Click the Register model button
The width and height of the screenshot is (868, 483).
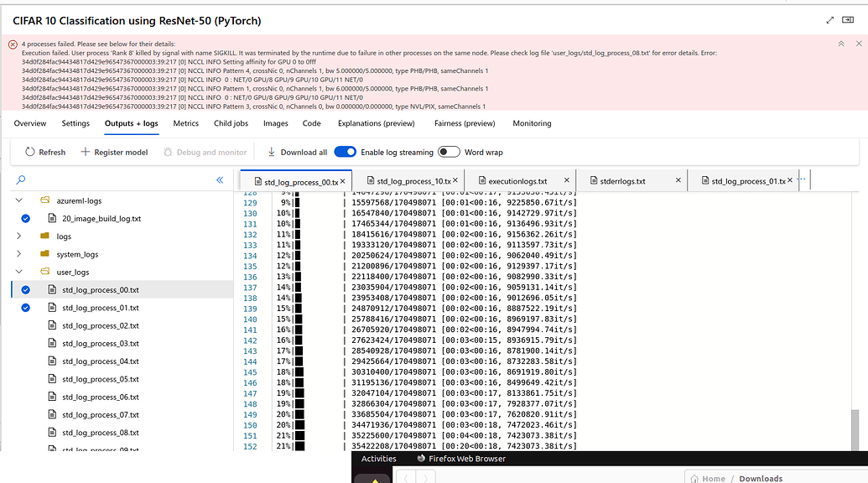click(x=113, y=153)
